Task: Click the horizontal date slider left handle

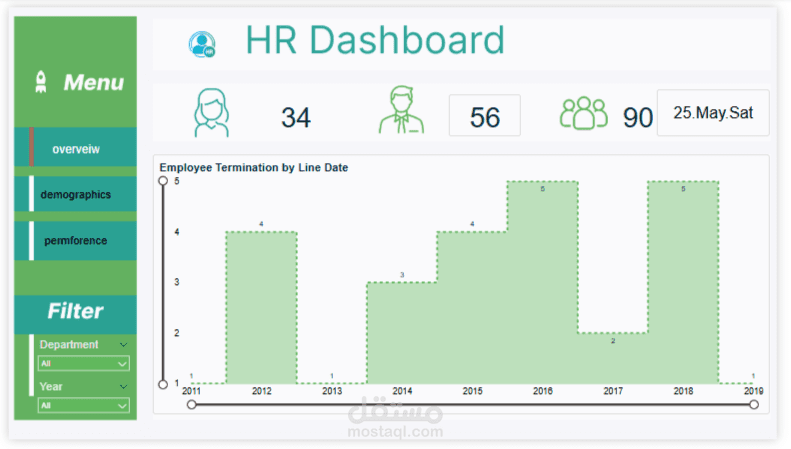Action: coord(192,405)
